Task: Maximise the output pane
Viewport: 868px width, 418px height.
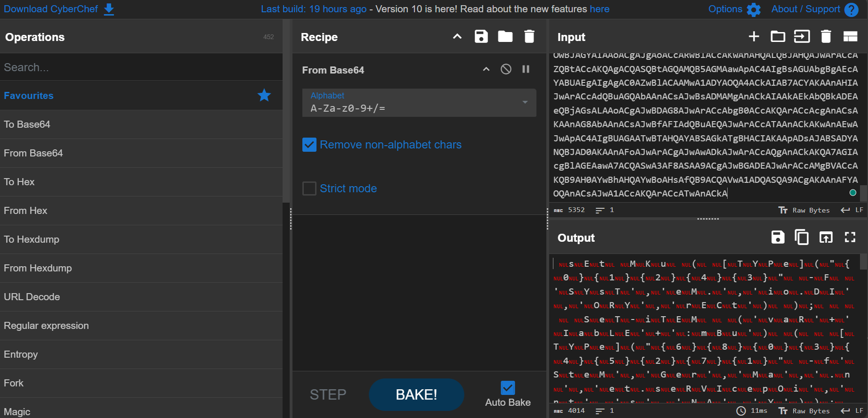Action: 850,237
